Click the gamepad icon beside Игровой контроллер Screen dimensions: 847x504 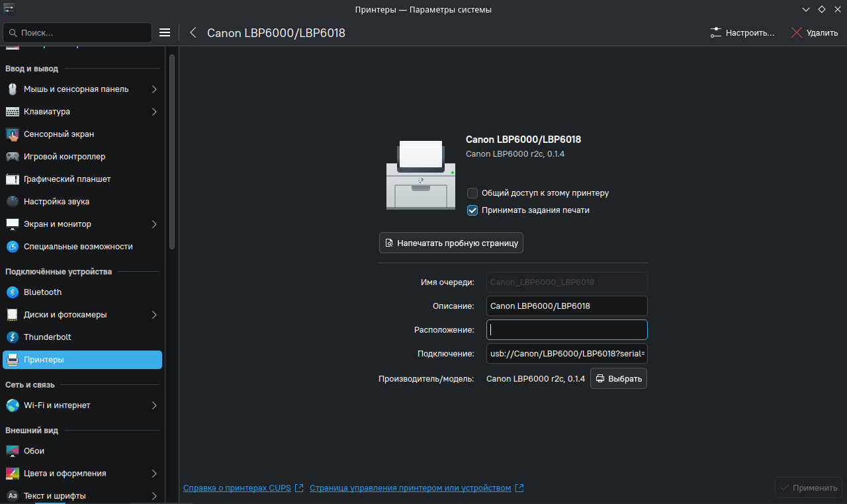click(12, 157)
